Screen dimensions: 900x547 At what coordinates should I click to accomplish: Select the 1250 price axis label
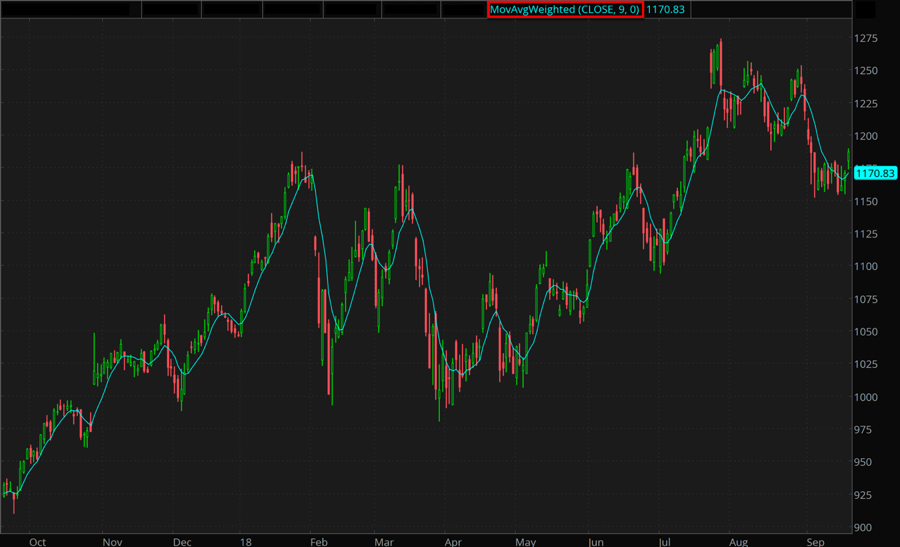[867, 71]
